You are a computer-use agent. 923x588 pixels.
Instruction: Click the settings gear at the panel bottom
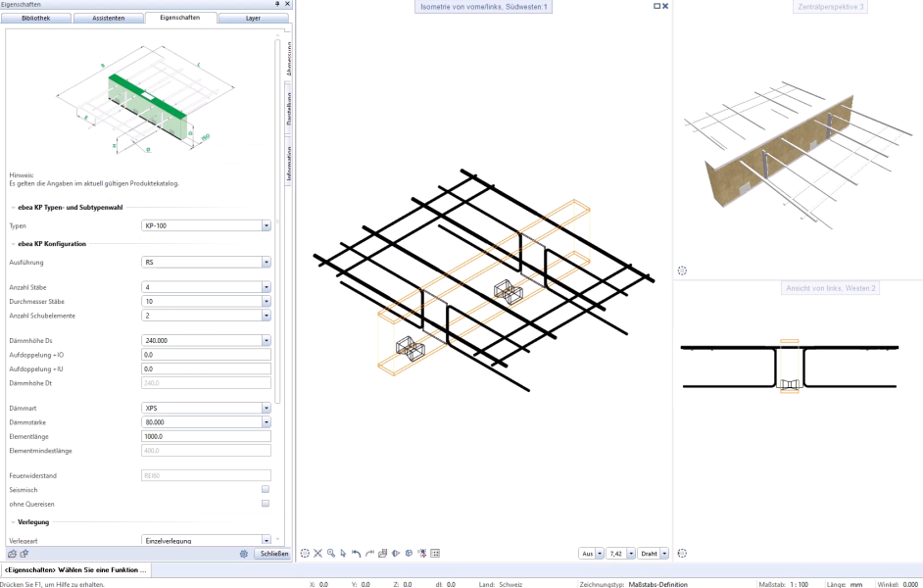(243, 554)
